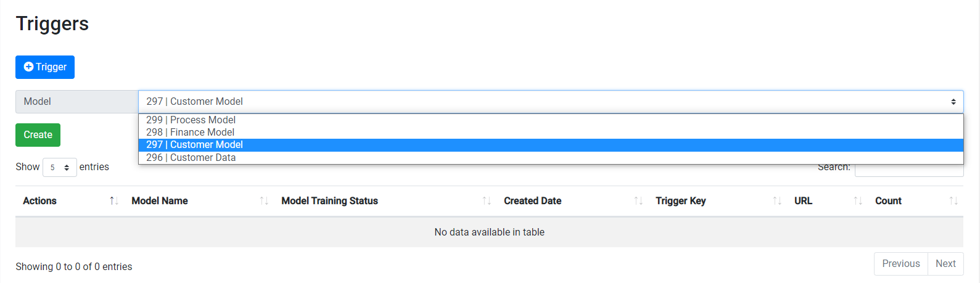The image size is (980, 283).
Task: Sort by Trigger Key arrows icon
Action: pyautogui.click(x=777, y=201)
